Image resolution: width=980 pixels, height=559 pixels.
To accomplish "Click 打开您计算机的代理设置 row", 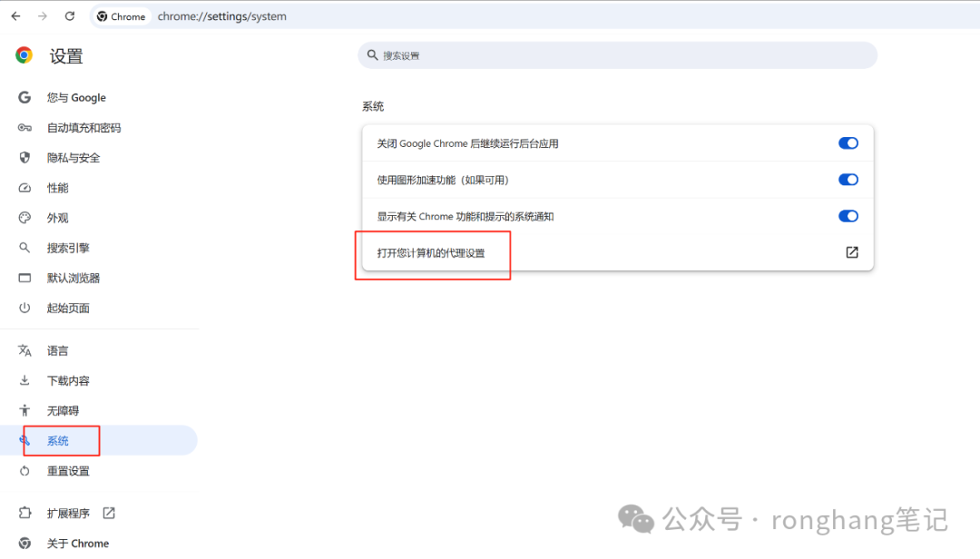I will 618,252.
